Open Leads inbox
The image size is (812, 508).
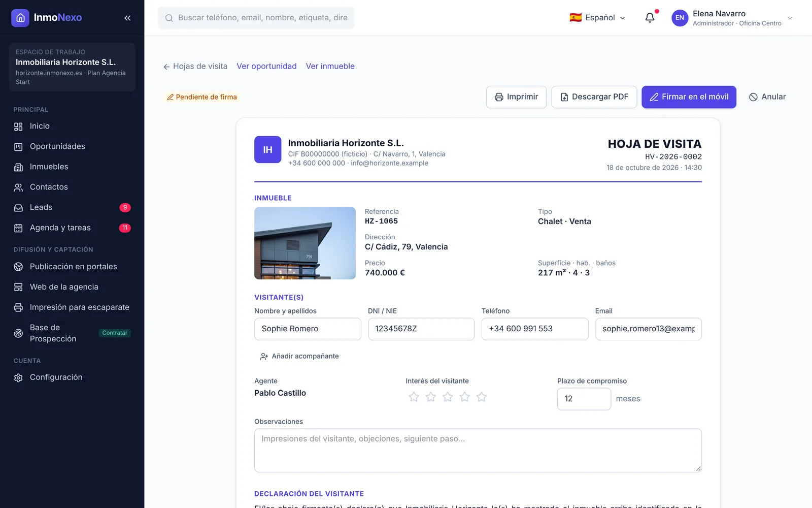(72, 207)
